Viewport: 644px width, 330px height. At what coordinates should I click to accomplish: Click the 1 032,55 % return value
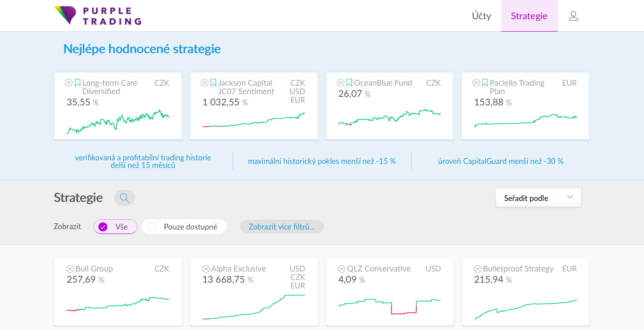point(225,102)
